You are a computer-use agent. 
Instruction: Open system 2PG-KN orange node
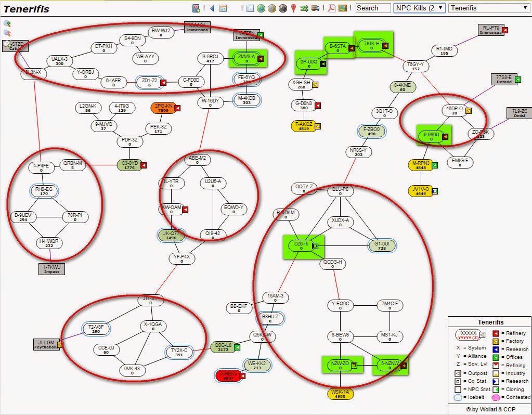click(163, 108)
